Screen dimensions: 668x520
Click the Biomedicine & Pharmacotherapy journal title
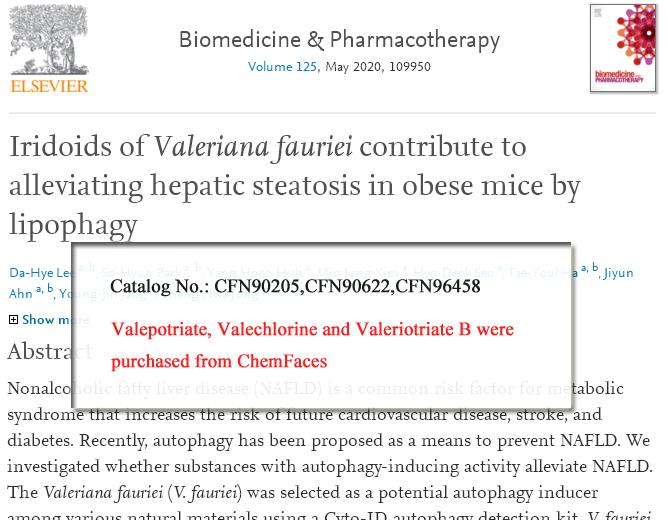(x=340, y=40)
